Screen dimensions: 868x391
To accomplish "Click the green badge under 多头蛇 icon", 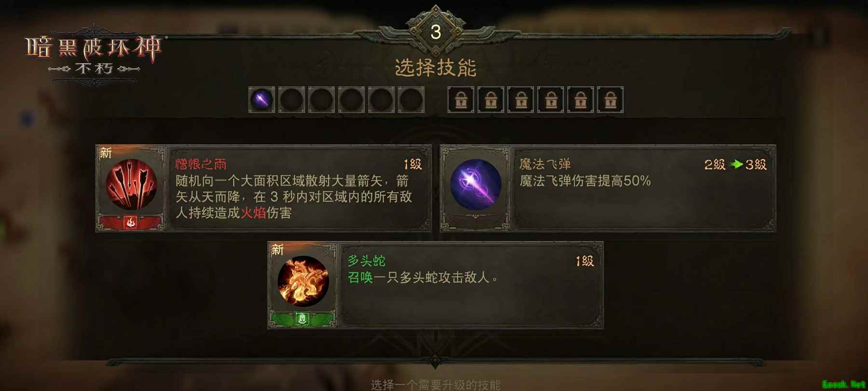I will (302, 319).
